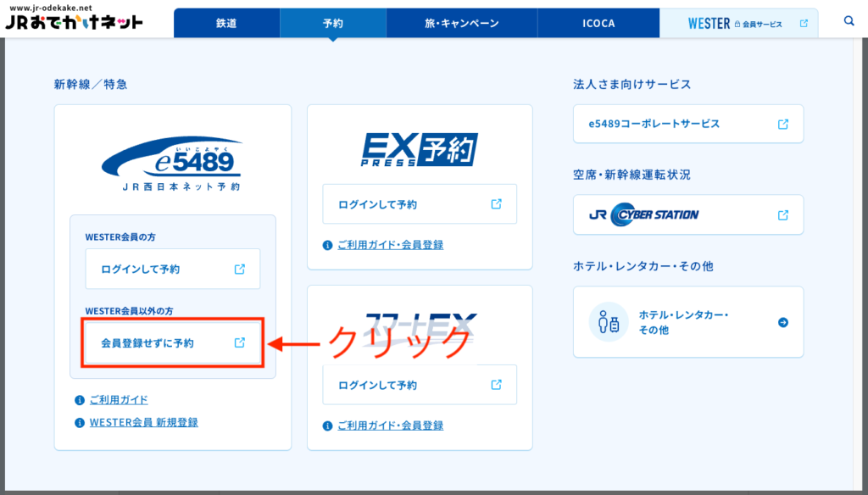Open e5489コーポレートサービス button
This screenshot has height=495, width=868.
tap(688, 124)
